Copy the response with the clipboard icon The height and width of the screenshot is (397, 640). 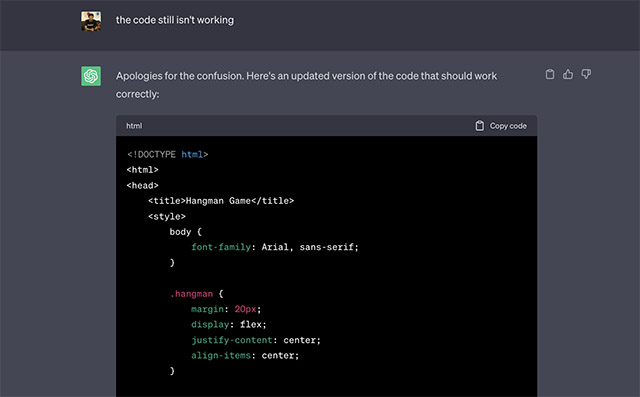point(550,74)
